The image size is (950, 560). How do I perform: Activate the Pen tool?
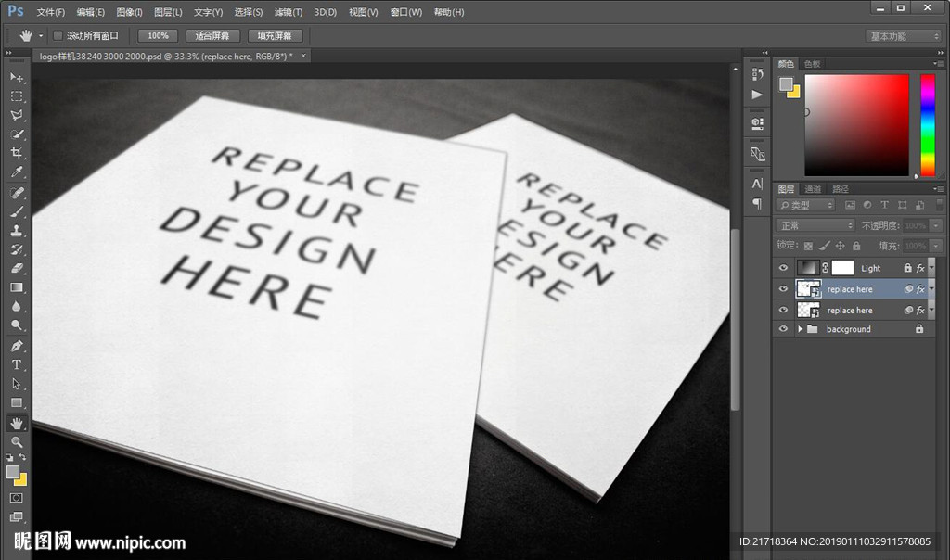(x=17, y=345)
